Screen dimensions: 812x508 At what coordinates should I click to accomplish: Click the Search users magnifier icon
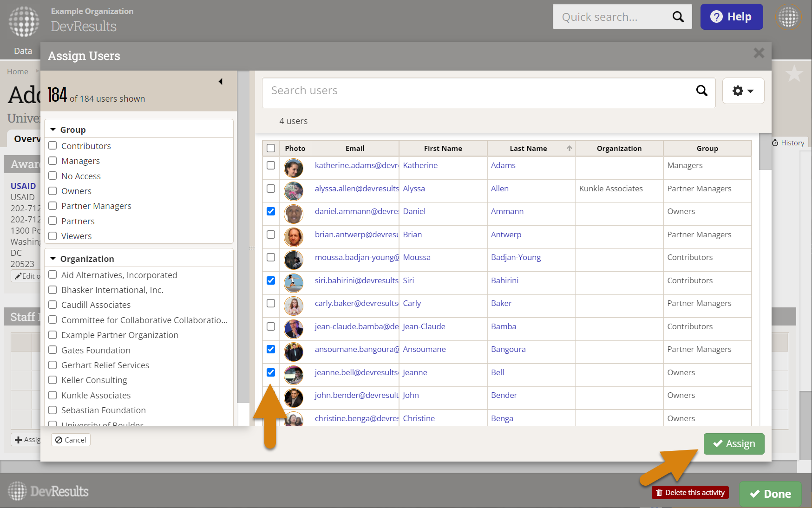tap(701, 91)
